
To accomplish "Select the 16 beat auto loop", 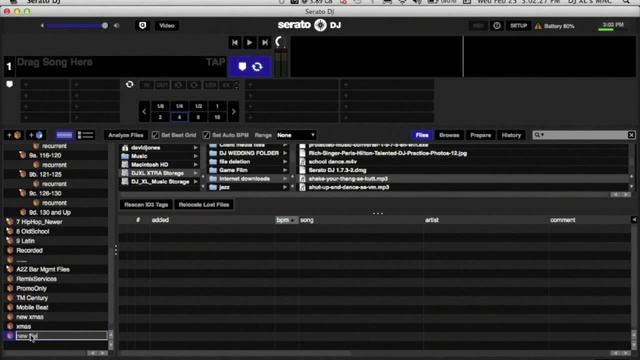I will 217,118.
